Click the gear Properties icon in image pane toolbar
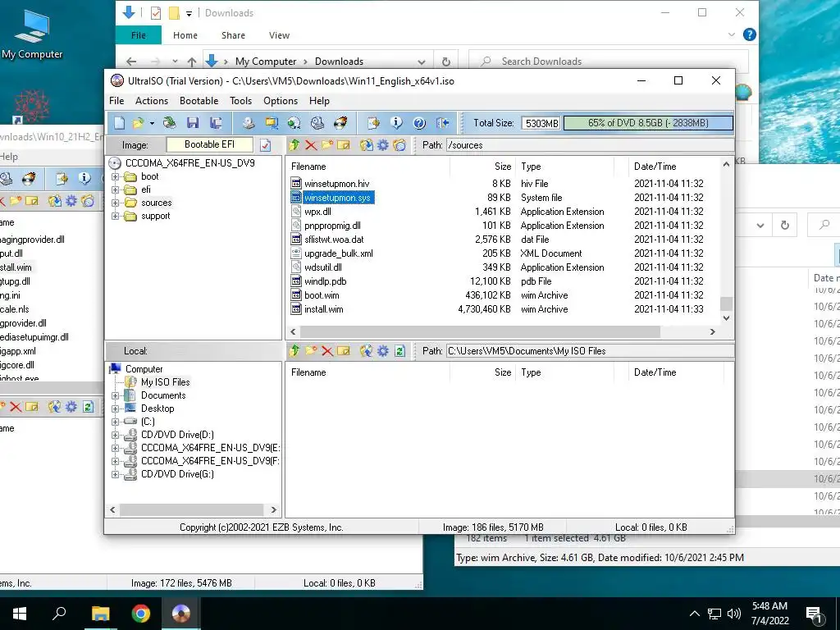The image size is (840, 630). tap(382, 144)
